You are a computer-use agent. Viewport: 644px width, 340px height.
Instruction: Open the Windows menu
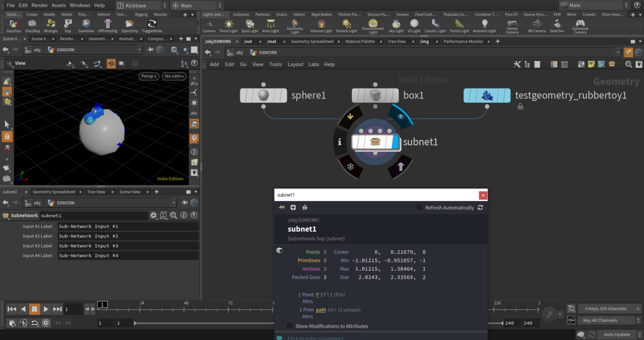80,5
